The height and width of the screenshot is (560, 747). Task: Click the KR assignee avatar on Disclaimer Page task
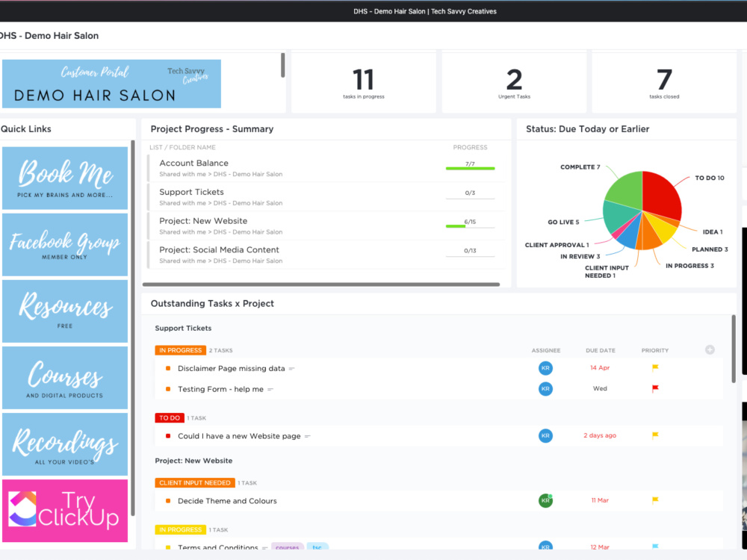pos(545,368)
